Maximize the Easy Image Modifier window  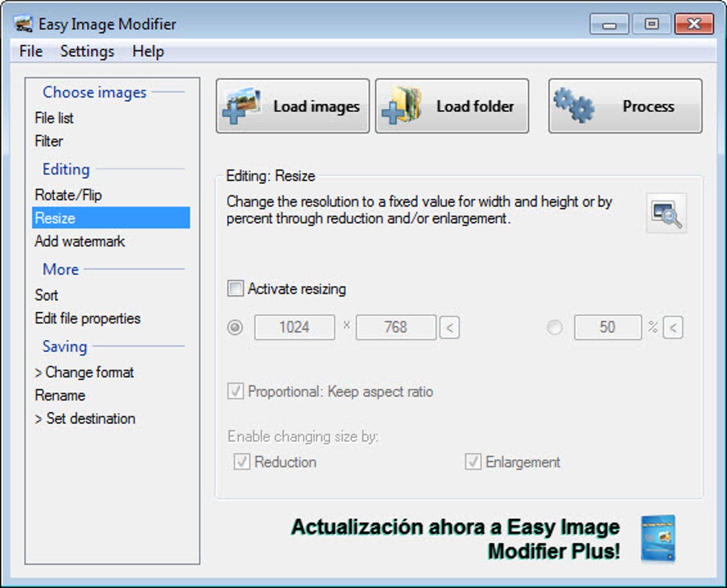[x=651, y=24]
